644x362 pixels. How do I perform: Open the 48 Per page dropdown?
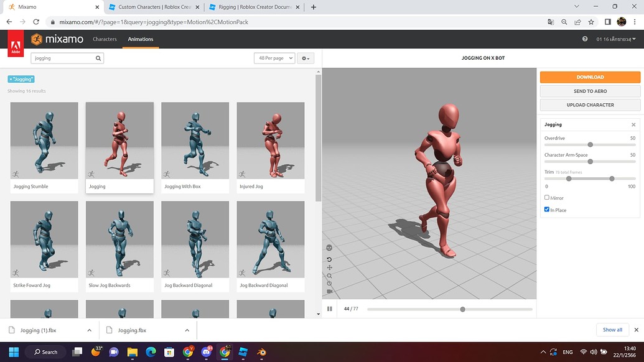coord(274,58)
